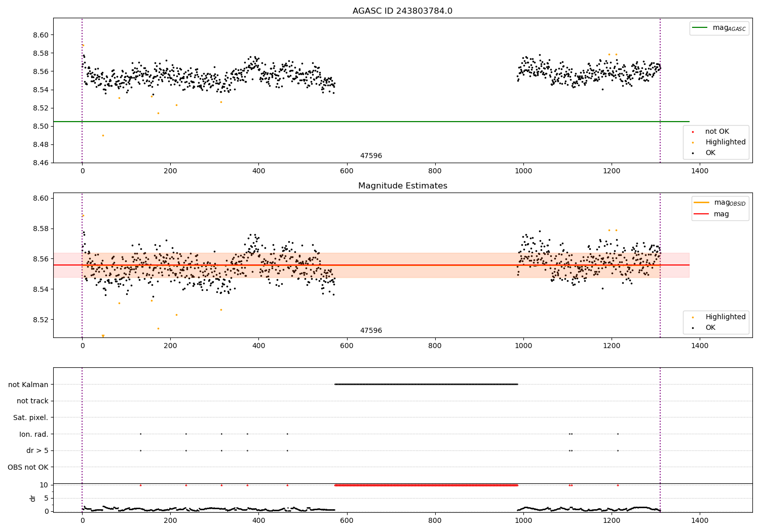
Task: Click the '8.50' y-tick in the top plot
Action: pyautogui.click(x=41, y=127)
